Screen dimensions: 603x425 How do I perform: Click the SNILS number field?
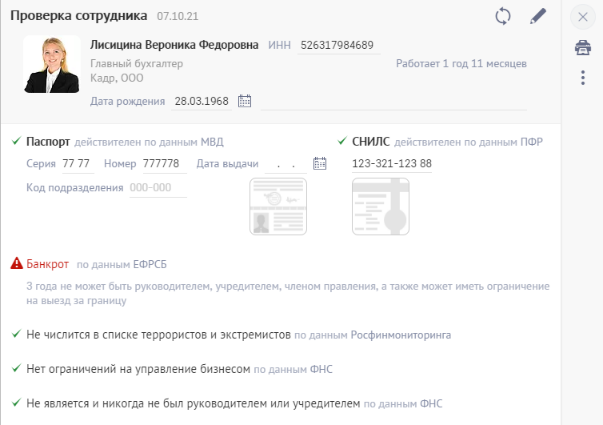[391, 164]
